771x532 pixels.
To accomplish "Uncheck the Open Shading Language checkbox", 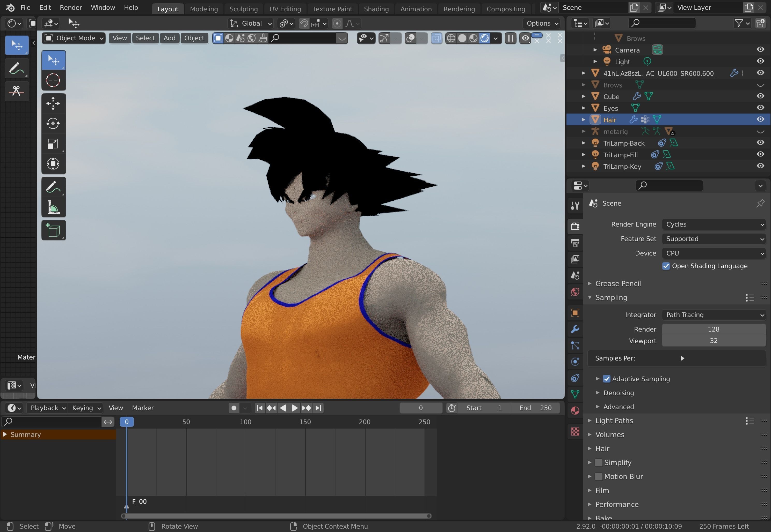I will (x=666, y=266).
